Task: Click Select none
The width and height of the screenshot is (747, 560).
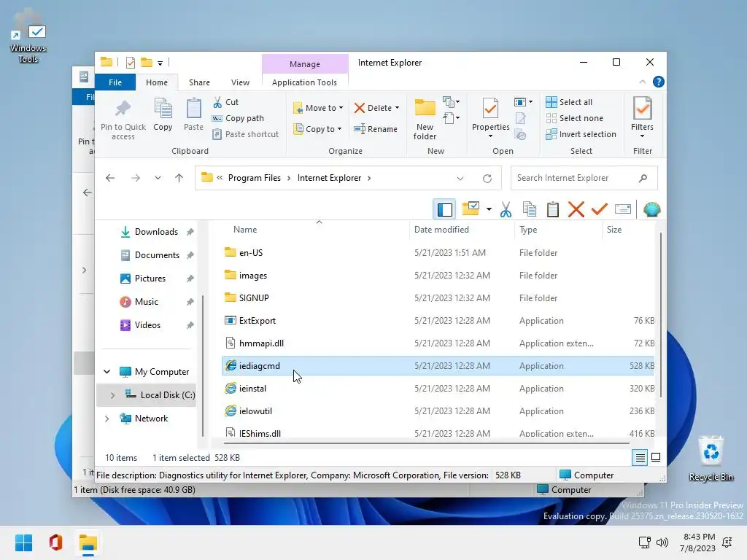Action: (574, 118)
